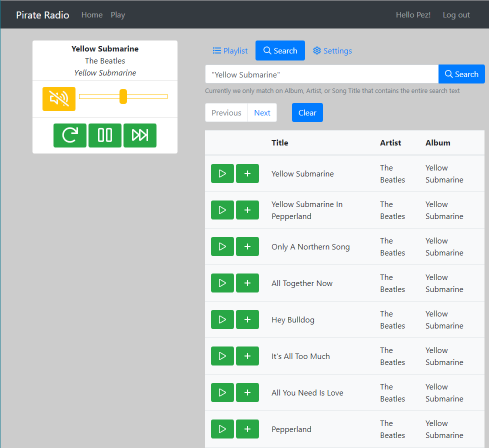The image size is (489, 448).
Task: Click the Pirate Radio brand link
Action: (x=42, y=15)
